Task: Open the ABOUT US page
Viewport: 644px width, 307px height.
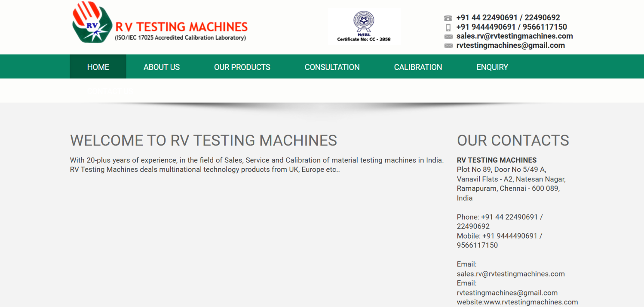Action: pos(162,67)
